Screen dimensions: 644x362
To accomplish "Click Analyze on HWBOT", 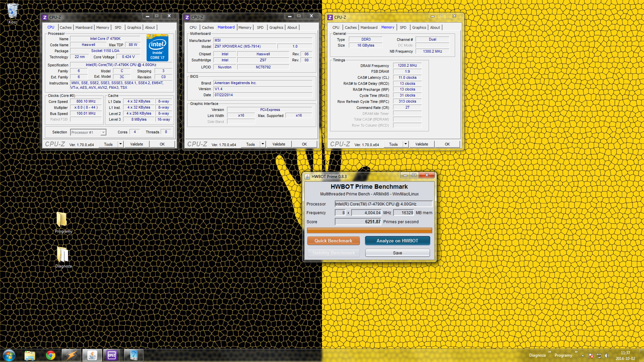I will (x=397, y=241).
